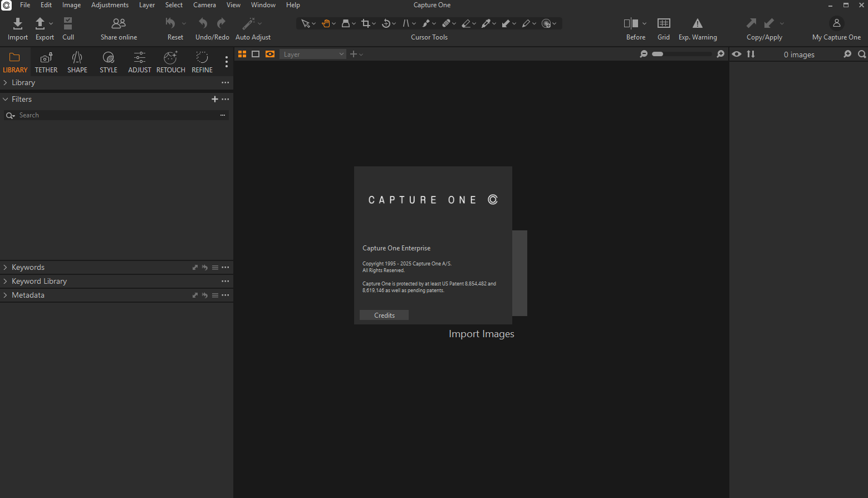
Task: Open the Layer dropdown
Action: (313, 54)
